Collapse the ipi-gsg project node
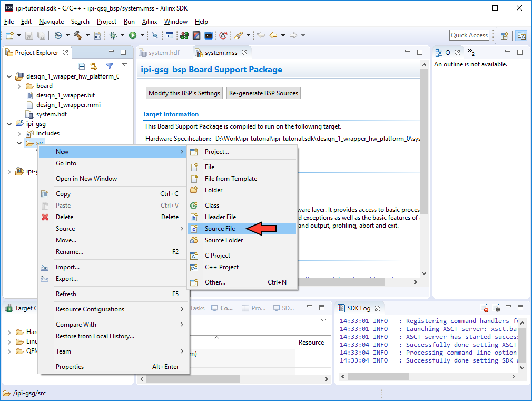The height and width of the screenshot is (401, 532). pos(9,124)
